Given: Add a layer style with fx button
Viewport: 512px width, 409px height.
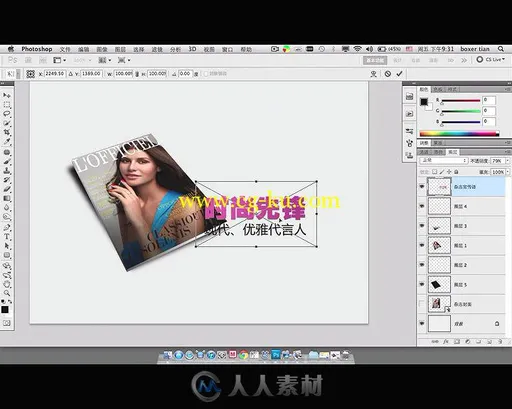Looking at the screenshot, I should (447, 341).
